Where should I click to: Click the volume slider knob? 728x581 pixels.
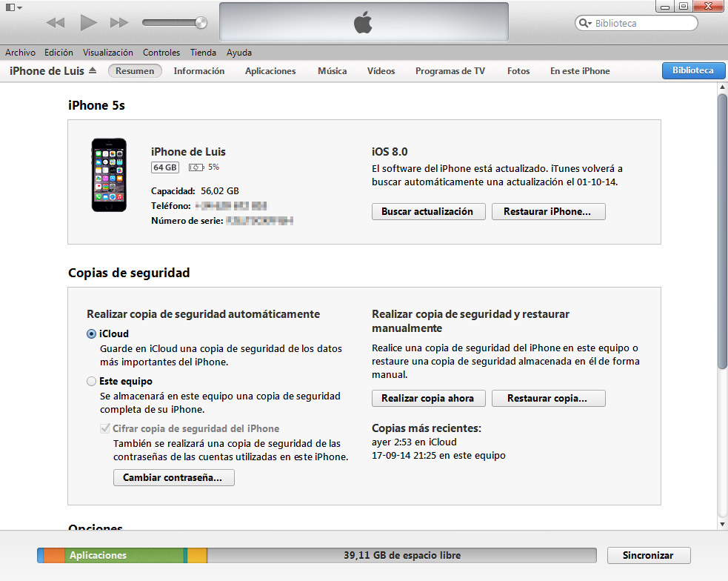201,23
